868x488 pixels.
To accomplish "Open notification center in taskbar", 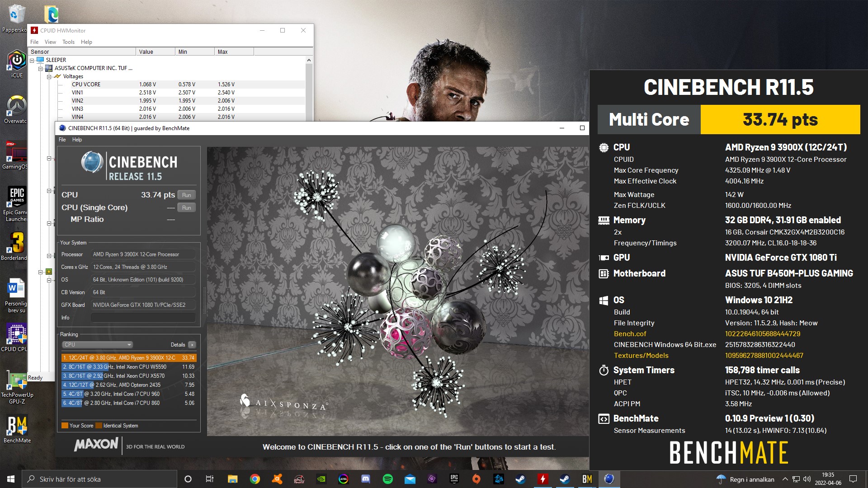I will pos(853,479).
